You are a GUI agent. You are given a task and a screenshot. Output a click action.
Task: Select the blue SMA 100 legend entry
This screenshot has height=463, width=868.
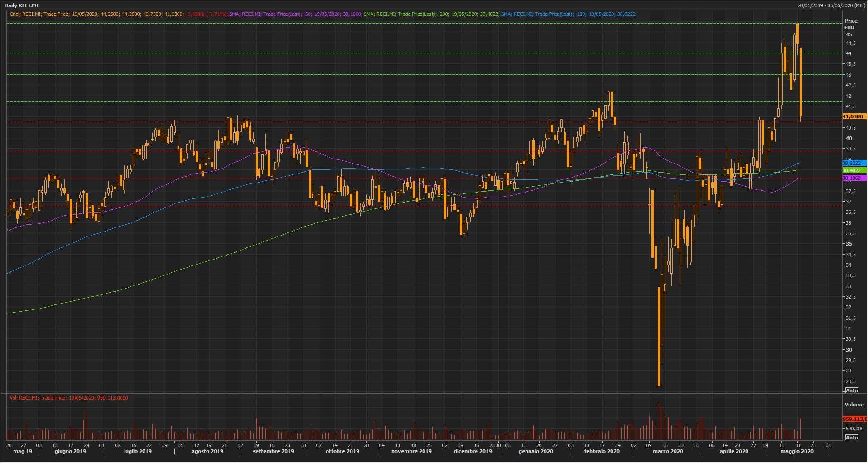point(568,14)
